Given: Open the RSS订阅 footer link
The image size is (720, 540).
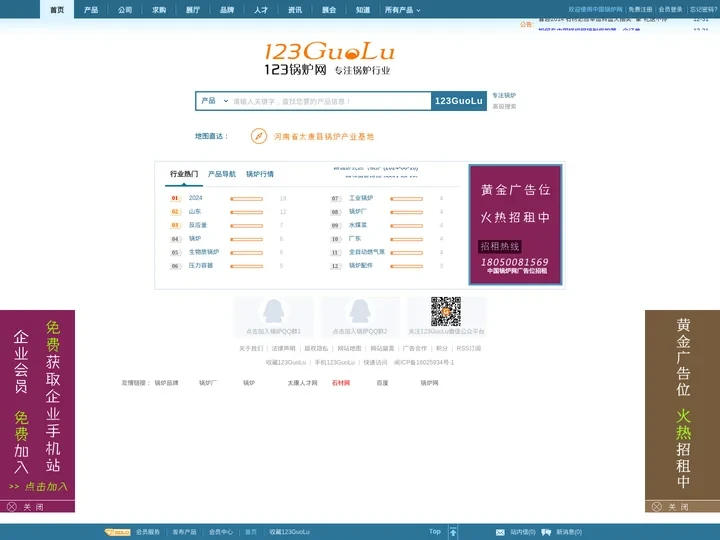Looking at the screenshot, I should (469, 349).
